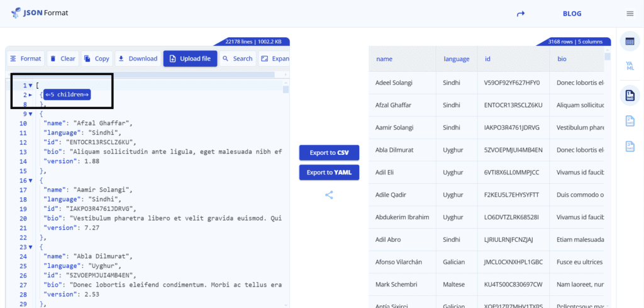Load the 2 MB sample file
644x308 pixels.
(x=630, y=121)
